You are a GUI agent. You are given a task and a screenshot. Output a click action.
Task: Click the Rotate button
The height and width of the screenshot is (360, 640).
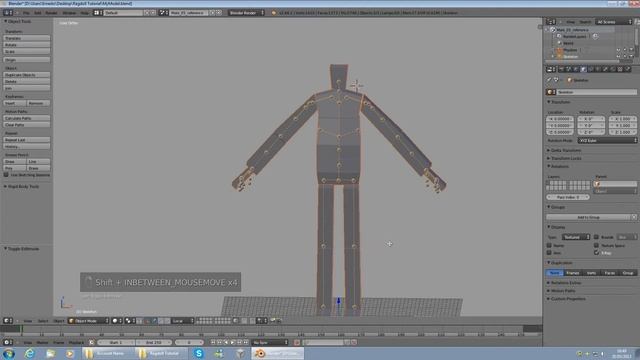[x=27, y=45]
